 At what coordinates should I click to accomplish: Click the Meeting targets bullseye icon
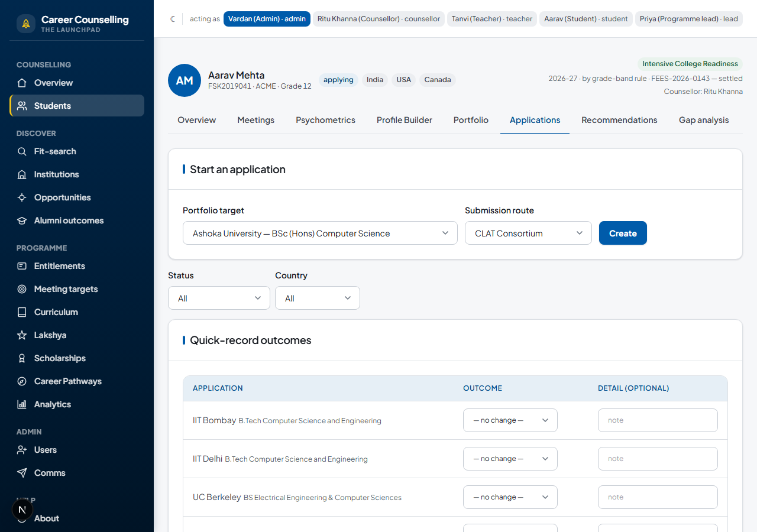pyautogui.click(x=22, y=289)
